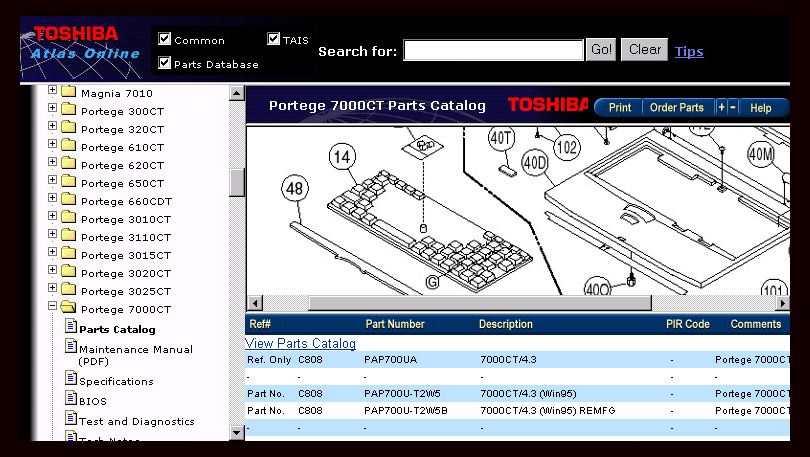Click callout 40D in the diagram
Screen dimensions: 810x457
pyautogui.click(x=535, y=163)
